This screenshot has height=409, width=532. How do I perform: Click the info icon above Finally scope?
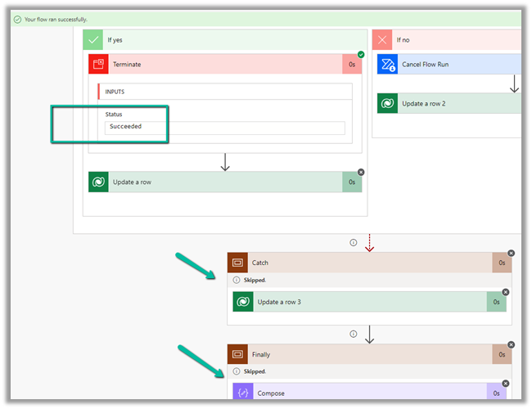point(354,334)
